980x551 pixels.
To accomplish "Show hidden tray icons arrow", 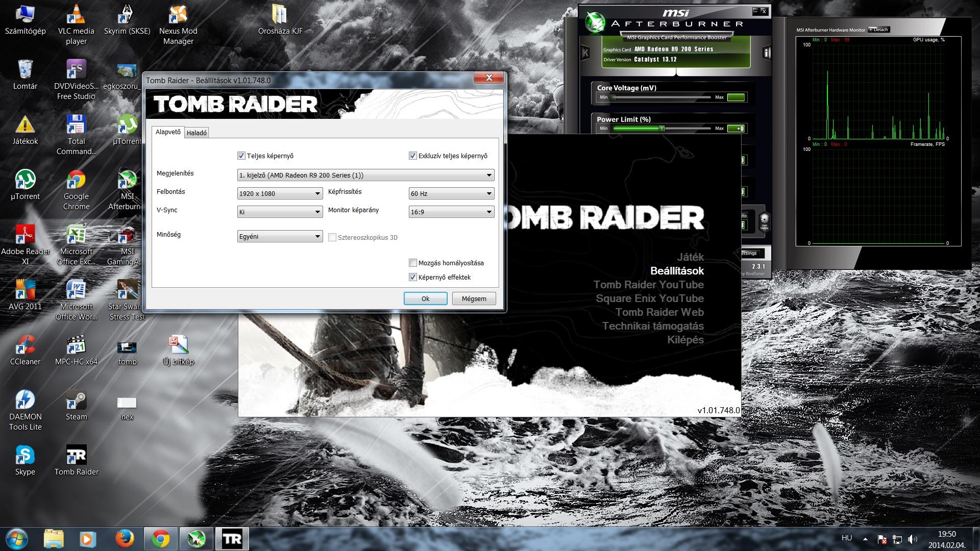I will click(865, 539).
